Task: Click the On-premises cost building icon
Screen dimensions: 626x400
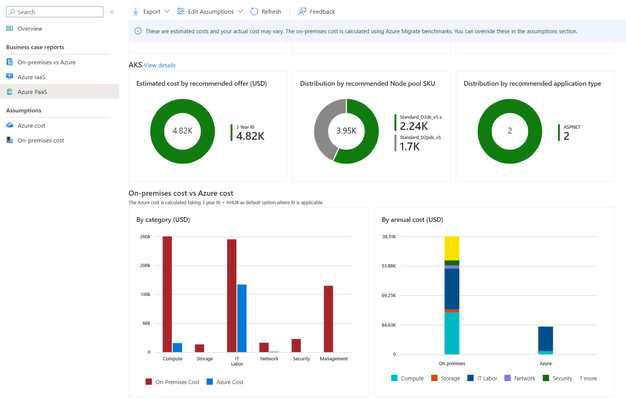Action: 10,140
